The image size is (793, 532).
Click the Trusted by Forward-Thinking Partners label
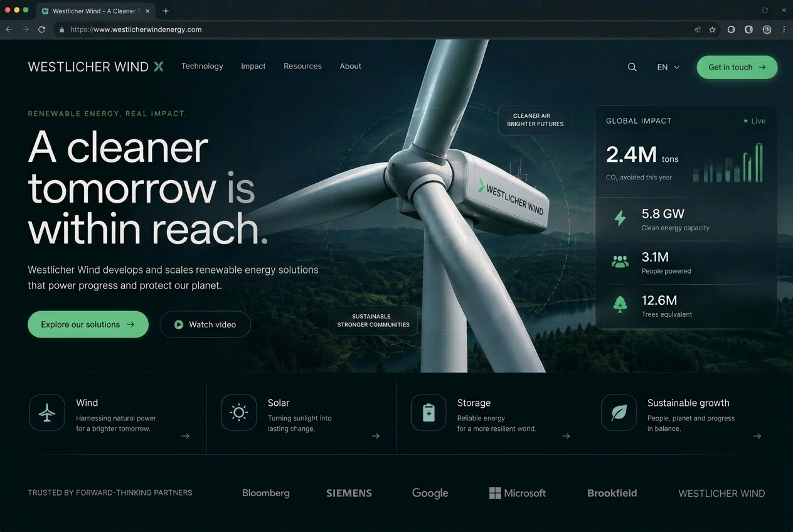(x=110, y=493)
